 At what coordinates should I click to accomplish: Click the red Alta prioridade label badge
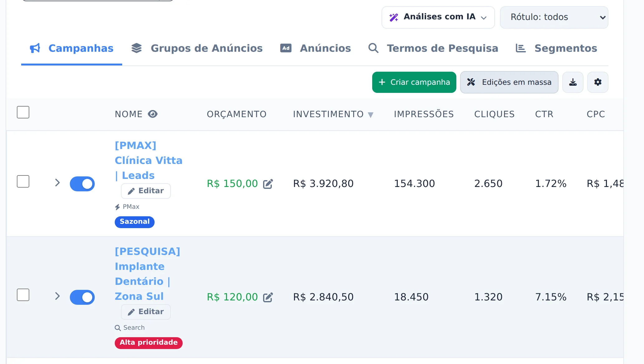[x=149, y=343]
